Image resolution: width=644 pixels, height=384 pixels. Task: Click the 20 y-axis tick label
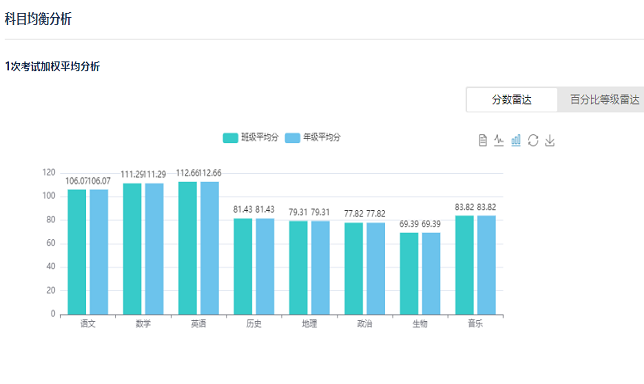(x=51, y=290)
